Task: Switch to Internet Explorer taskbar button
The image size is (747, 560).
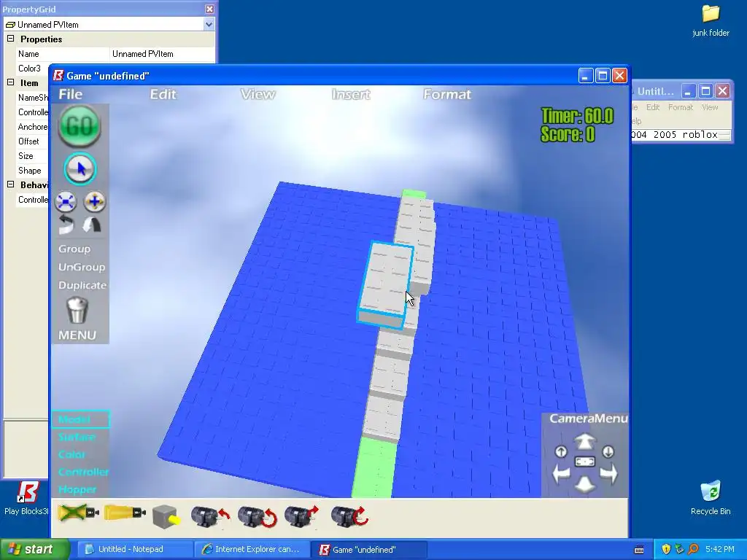Action: pos(252,549)
